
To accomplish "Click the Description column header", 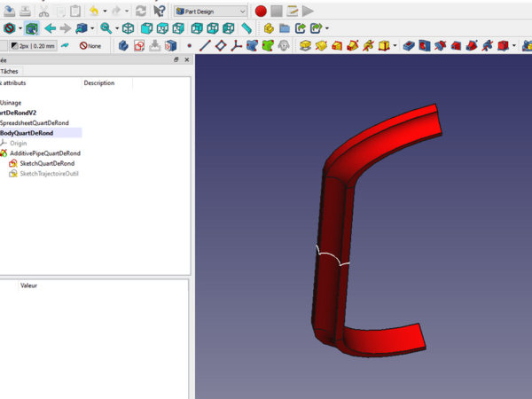I will pyautogui.click(x=99, y=83).
